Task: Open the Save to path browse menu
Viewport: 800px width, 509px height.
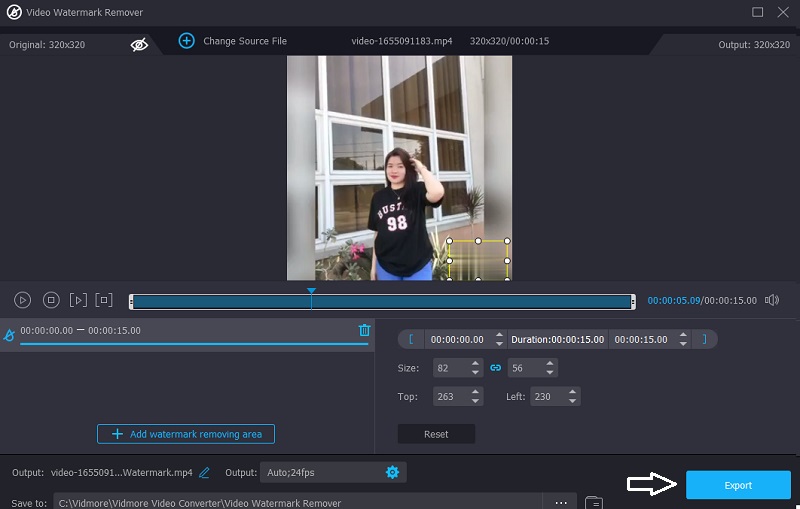Action: [x=561, y=503]
